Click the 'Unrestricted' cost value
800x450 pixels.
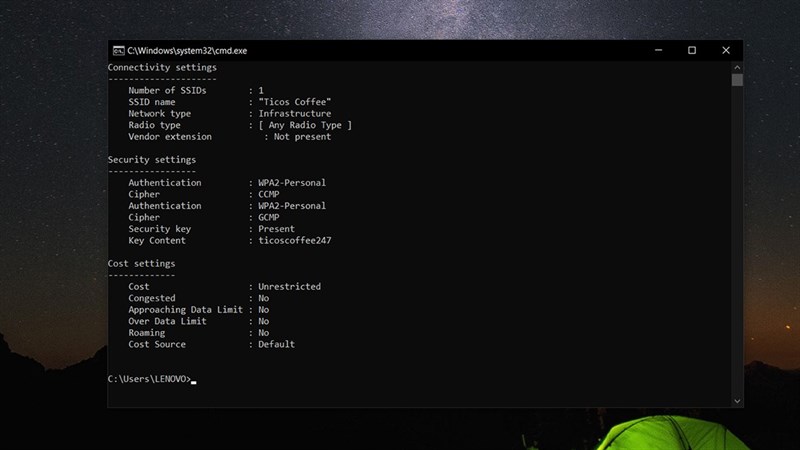click(289, 287)
